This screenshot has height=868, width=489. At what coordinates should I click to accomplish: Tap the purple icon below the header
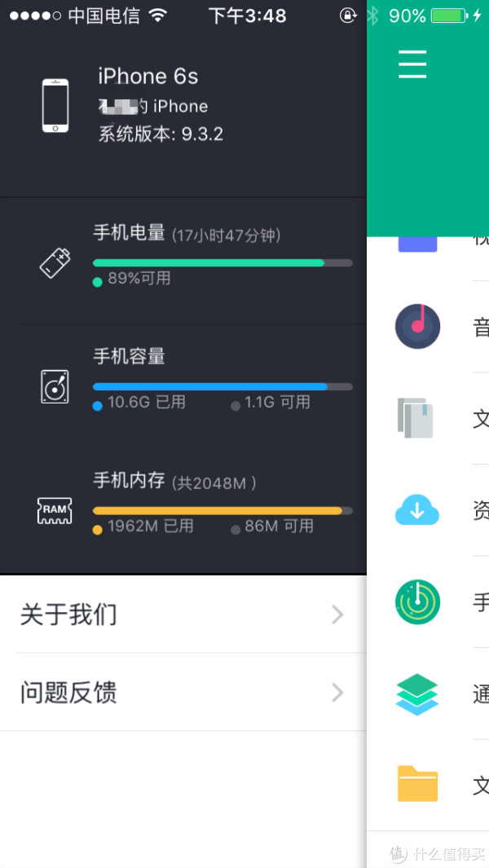[417, 245]
